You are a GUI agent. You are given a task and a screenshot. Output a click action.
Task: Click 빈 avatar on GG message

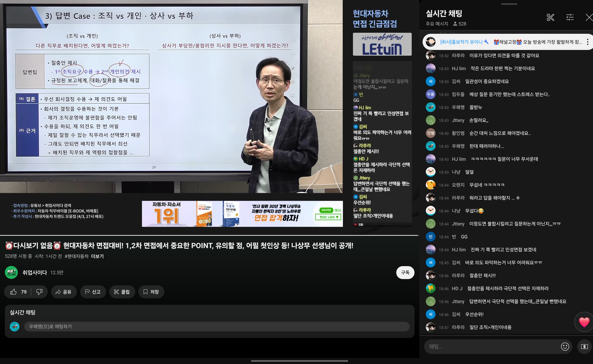[x=430, y=237]
